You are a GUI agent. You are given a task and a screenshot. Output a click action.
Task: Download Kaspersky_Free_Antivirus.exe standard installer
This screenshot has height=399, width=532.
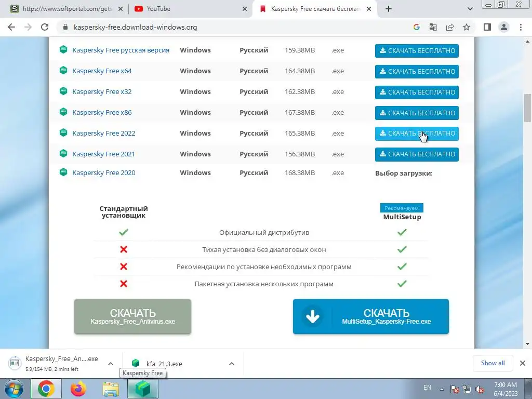(132, 316)
